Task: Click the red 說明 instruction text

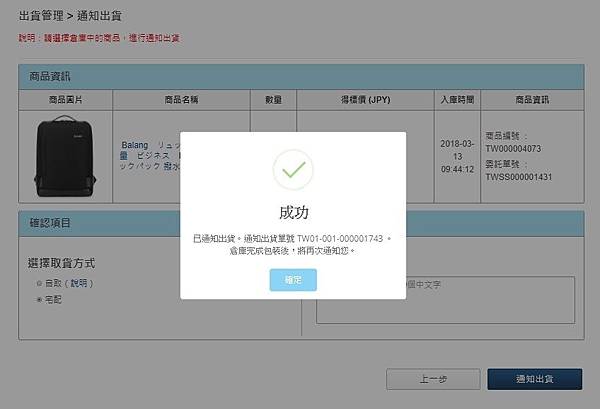Action: (99, 38)
